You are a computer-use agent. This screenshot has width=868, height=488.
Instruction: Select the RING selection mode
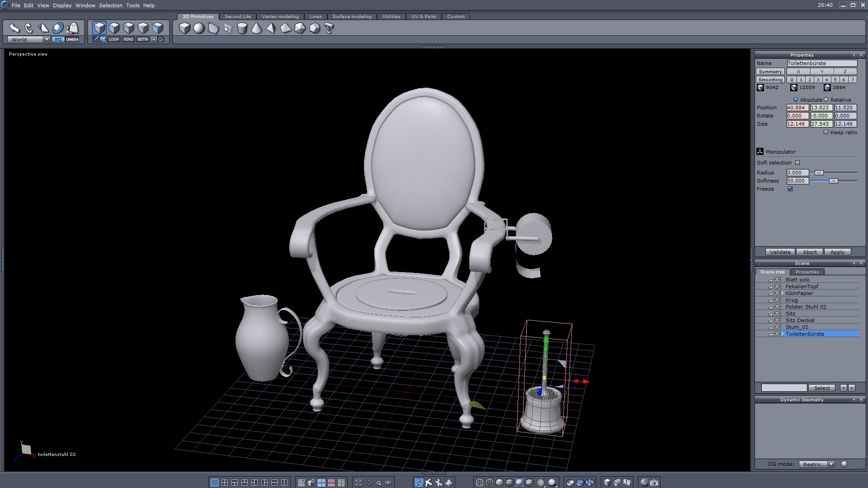pyautogui.click(x=128, y=39)
